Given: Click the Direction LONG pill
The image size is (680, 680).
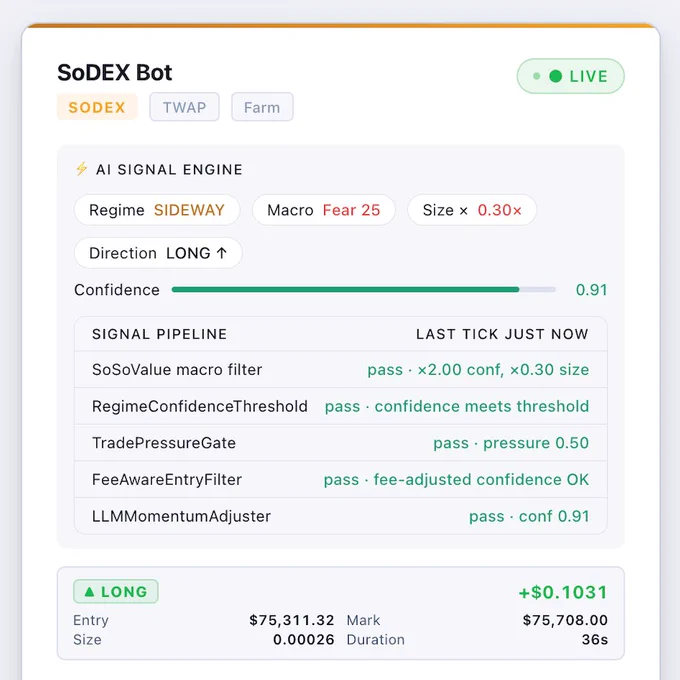Looking at the screenshot, I should 158,253.
